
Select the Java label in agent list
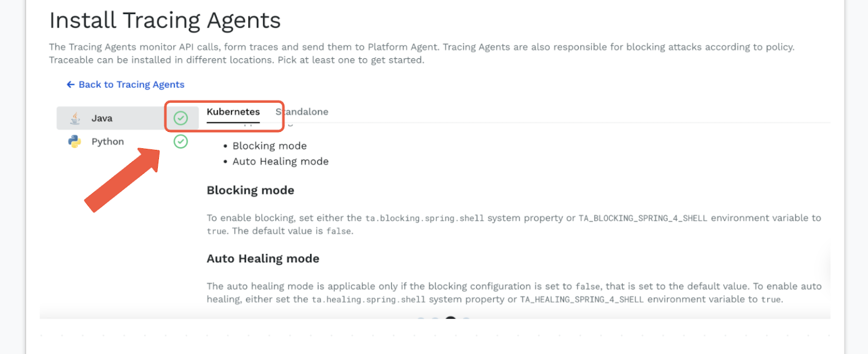102,118
